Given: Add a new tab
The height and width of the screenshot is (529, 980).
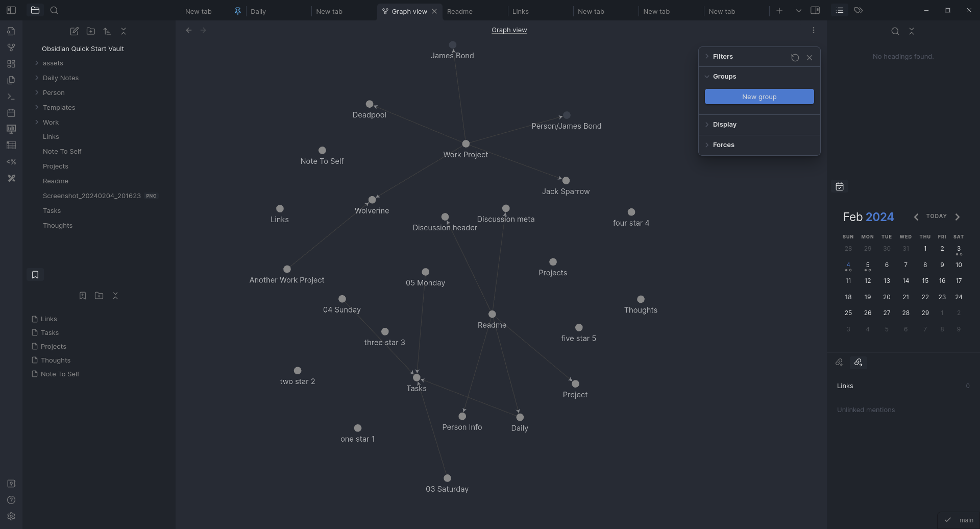Looking at the screenshot, I should [779, 11].
